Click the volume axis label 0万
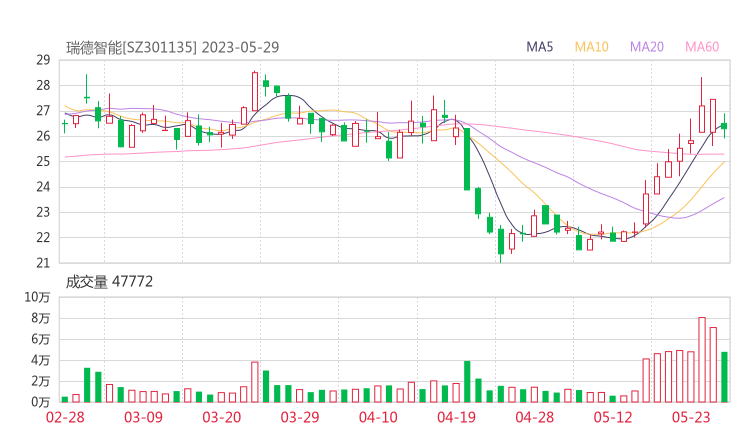Viewport: 740px width, 440px height. (x=41, y=402)
